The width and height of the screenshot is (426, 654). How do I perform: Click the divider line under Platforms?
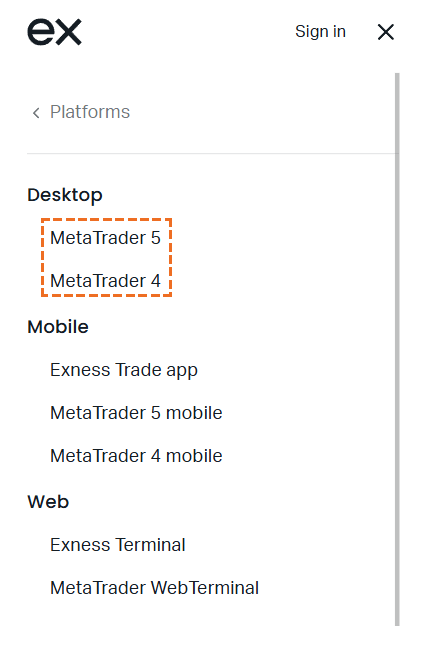click(213, 153)
